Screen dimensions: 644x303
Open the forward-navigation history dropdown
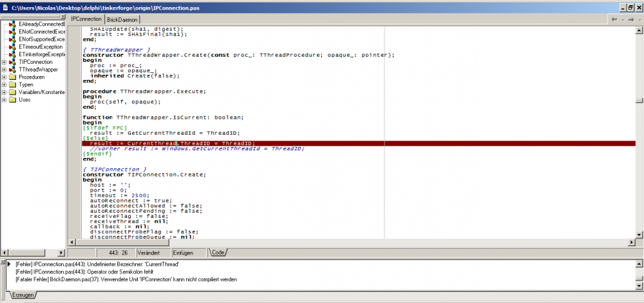coord(639,20)
